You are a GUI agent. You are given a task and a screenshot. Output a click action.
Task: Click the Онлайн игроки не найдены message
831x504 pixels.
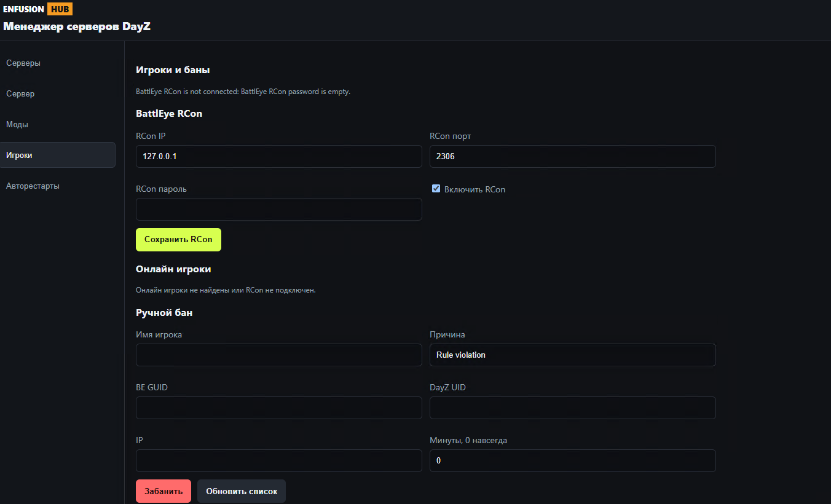226,290
